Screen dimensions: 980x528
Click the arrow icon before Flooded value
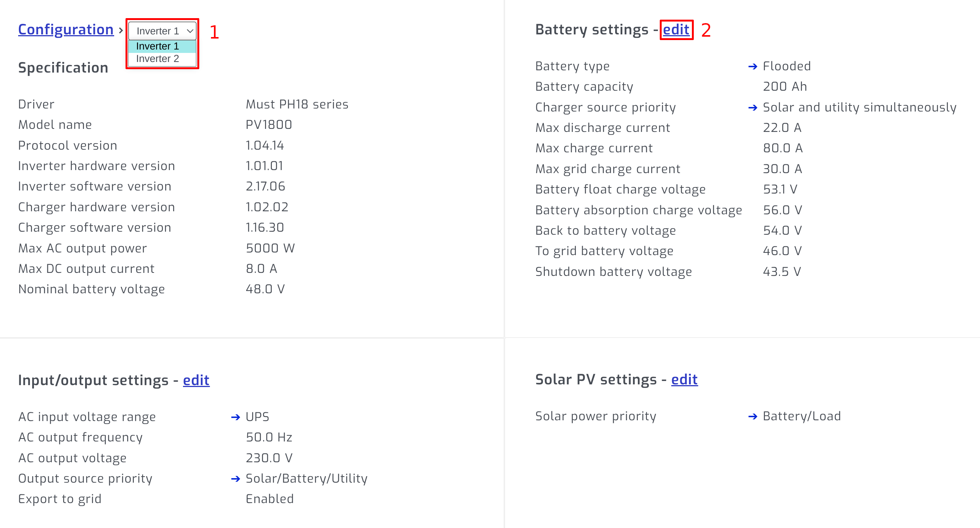[753, 66]
